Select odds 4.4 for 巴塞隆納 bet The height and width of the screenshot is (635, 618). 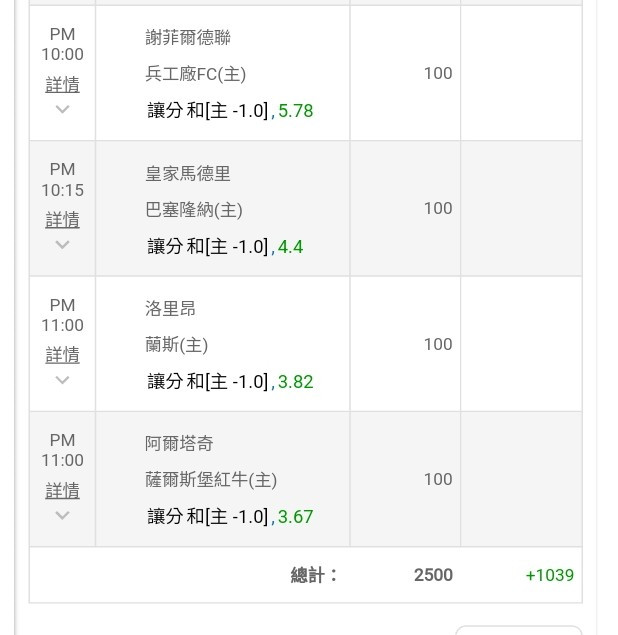point(290,247)
